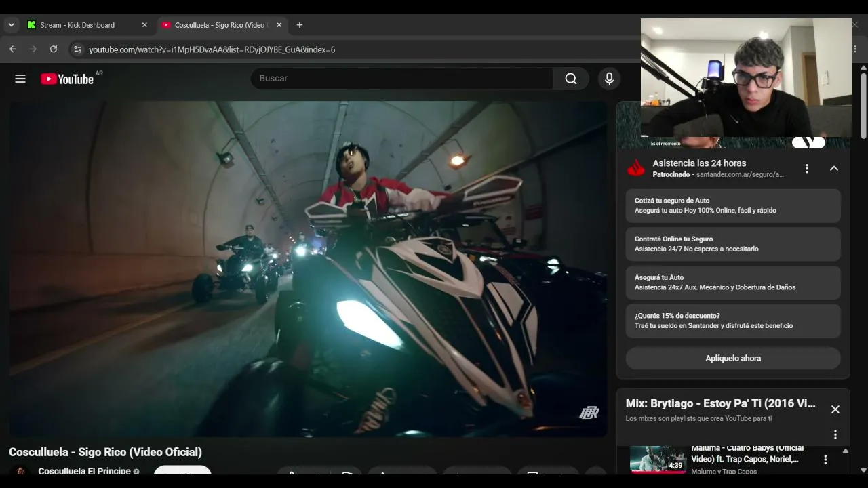The height and width of the screenshot is (488, 868).
Task: Click the magnifier search button
Action: [571, 79]
